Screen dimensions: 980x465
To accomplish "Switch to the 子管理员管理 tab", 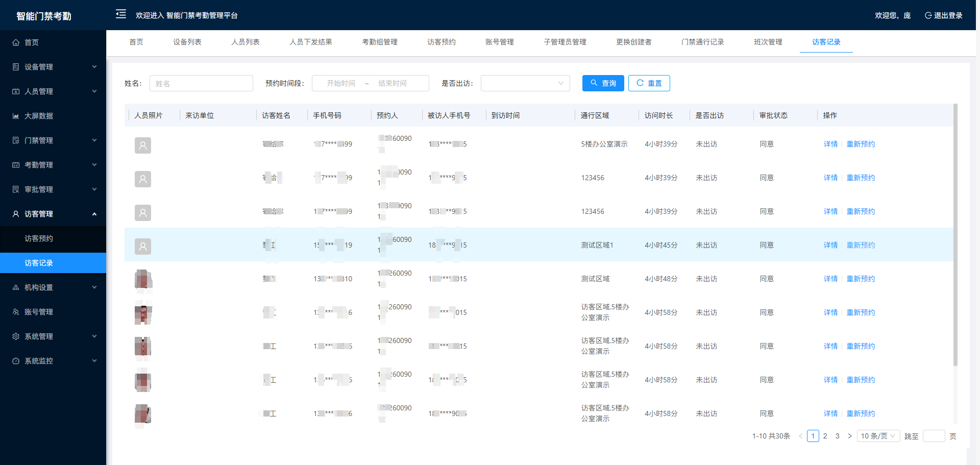I will [565, 42].
